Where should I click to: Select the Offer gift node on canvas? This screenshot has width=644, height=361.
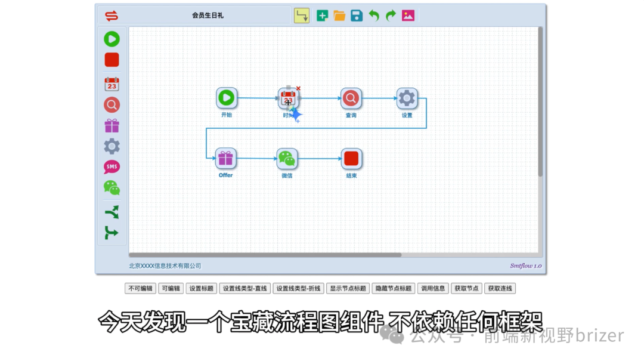[x=225, y=158]
